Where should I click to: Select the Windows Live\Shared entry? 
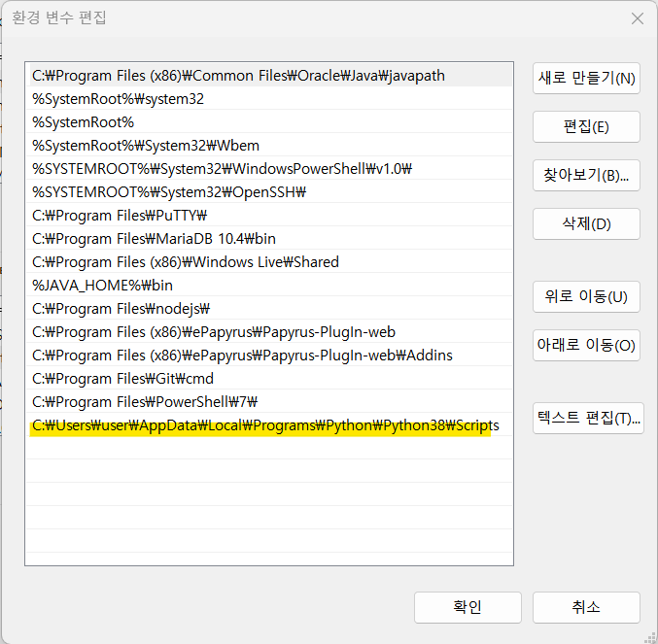point(269,262)
